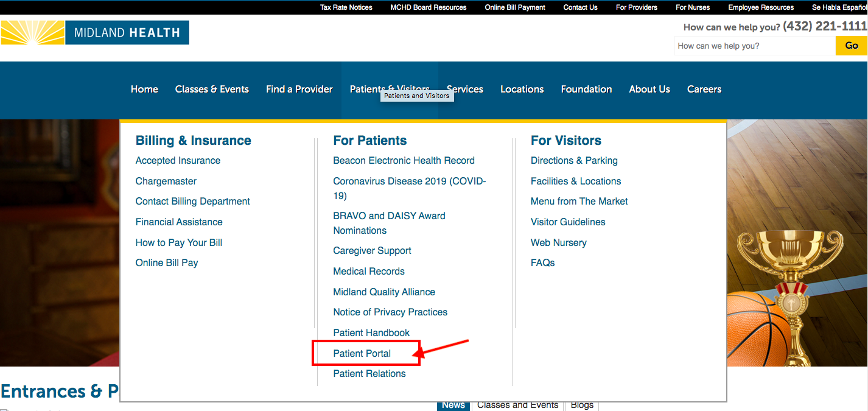Open How to Pay Your Bill
Viewport: 868px width, 411px height.
pos(179,242)
